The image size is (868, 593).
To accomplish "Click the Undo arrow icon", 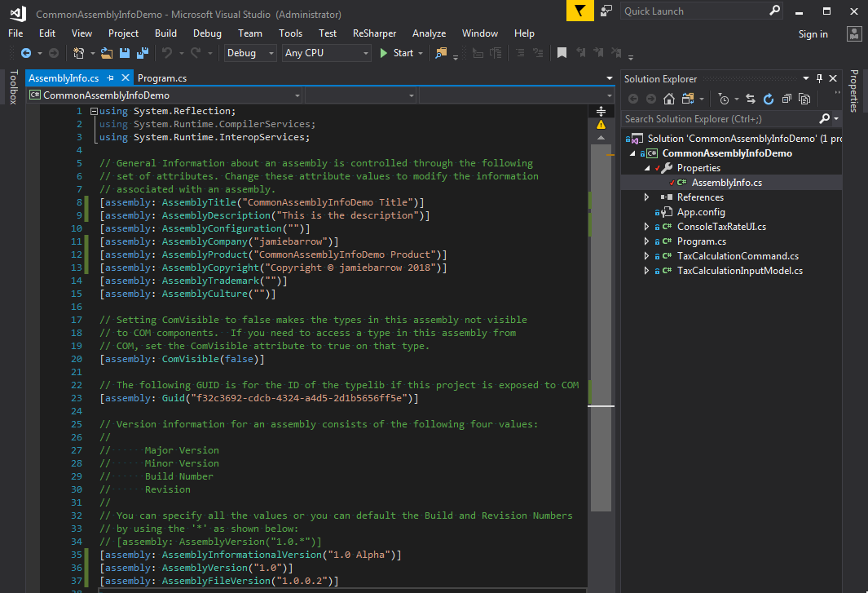I will click(x=166, y=53).
